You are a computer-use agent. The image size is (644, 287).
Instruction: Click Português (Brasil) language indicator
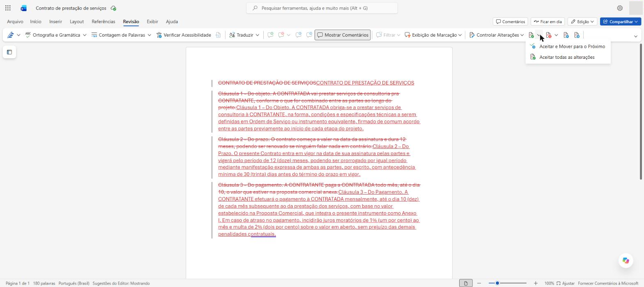pos(74,283)
